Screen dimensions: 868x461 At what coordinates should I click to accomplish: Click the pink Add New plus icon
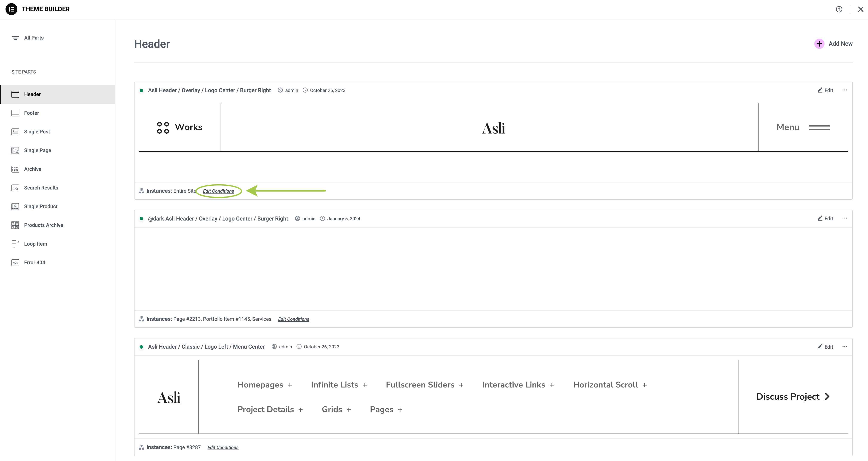[819, 44]
